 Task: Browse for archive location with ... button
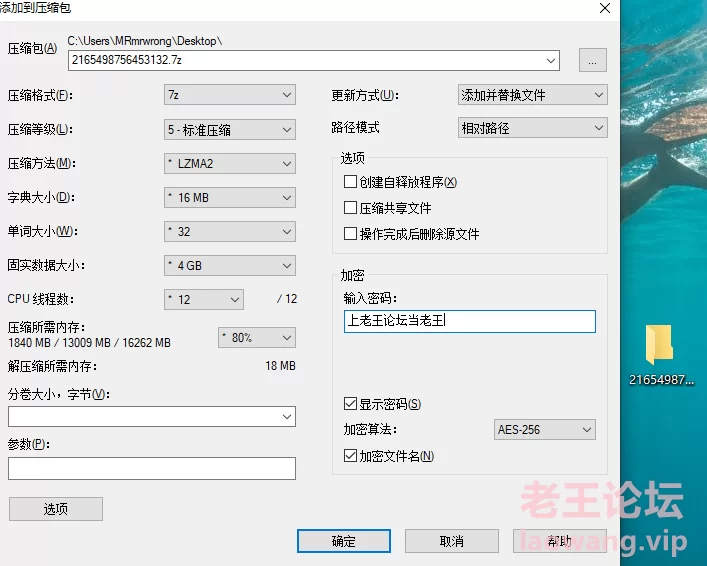click(592, 60)
